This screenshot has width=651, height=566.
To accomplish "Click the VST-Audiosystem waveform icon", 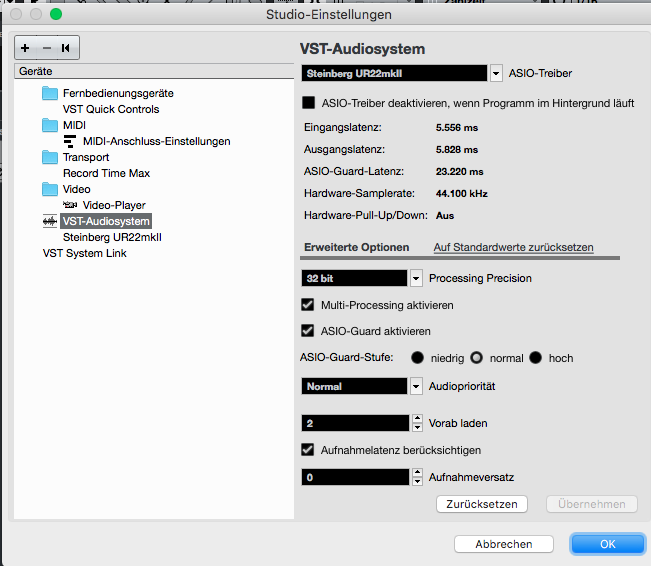I will pos(50,221).
